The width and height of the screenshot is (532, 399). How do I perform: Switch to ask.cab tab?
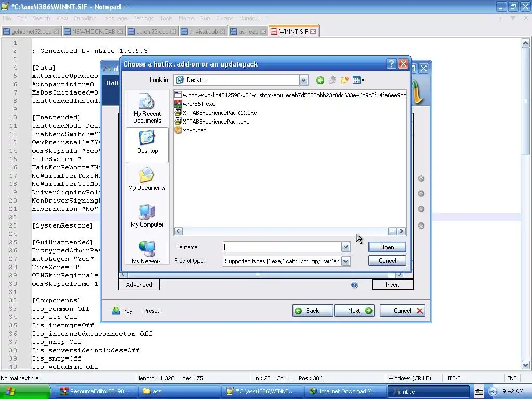[x=248, y=32]
